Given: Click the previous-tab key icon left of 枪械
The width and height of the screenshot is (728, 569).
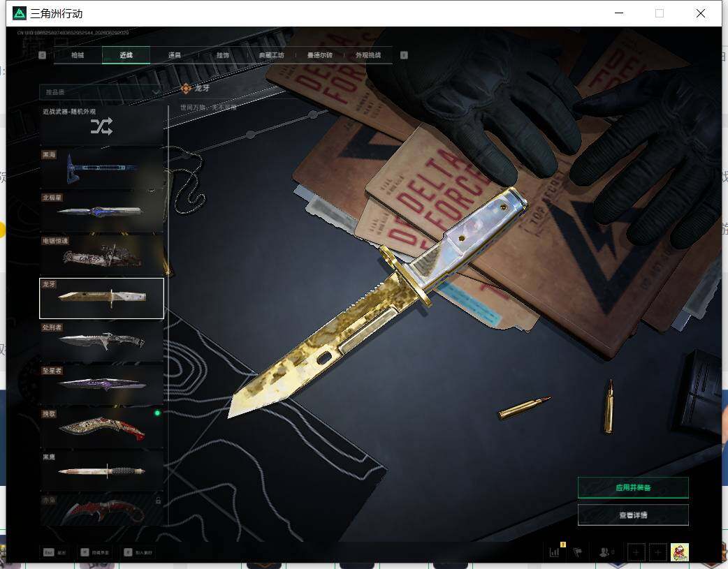Looking at the screenshot, I should pyautogui.click(x=42, y=55).
